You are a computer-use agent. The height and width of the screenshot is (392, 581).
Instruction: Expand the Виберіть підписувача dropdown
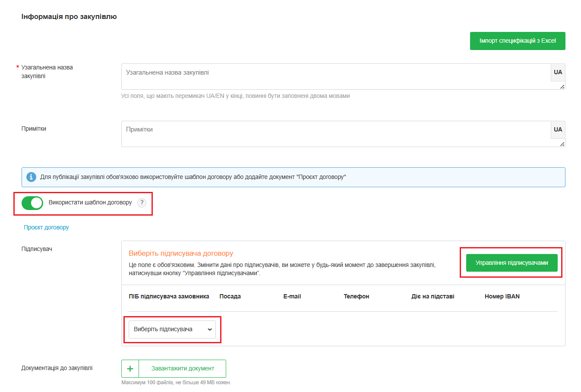pyautogui.click(x=172, y=329)
